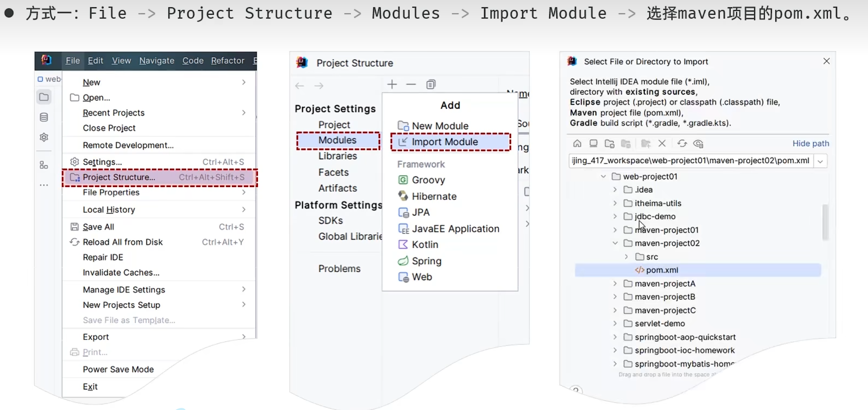Open the Database tool window icon
The height and width of the screenshot is (410, 868).
44,117
